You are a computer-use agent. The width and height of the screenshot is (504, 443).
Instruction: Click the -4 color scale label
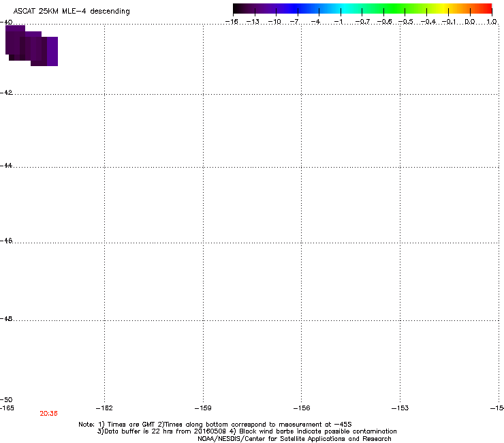click(315, 22)
